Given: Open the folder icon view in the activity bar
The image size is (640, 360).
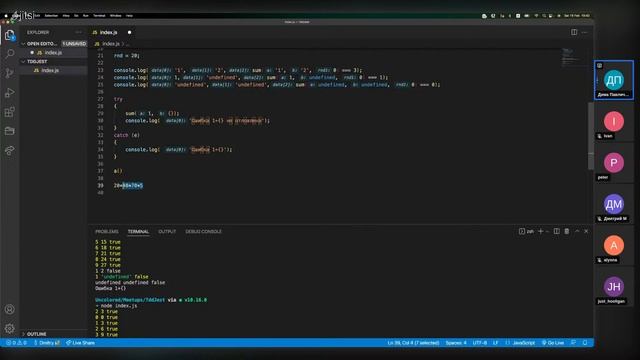Looking at the screenshot, I should [10, 131].
